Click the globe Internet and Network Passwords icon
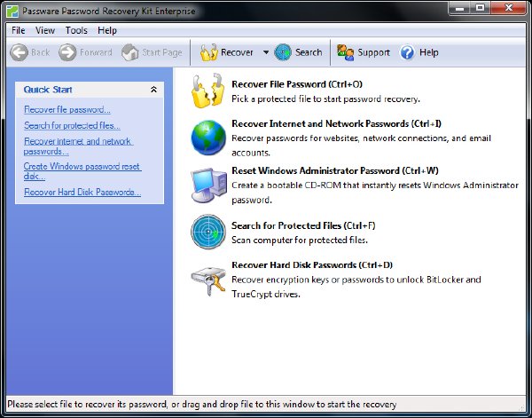532x418 pixels. [208, 138]
